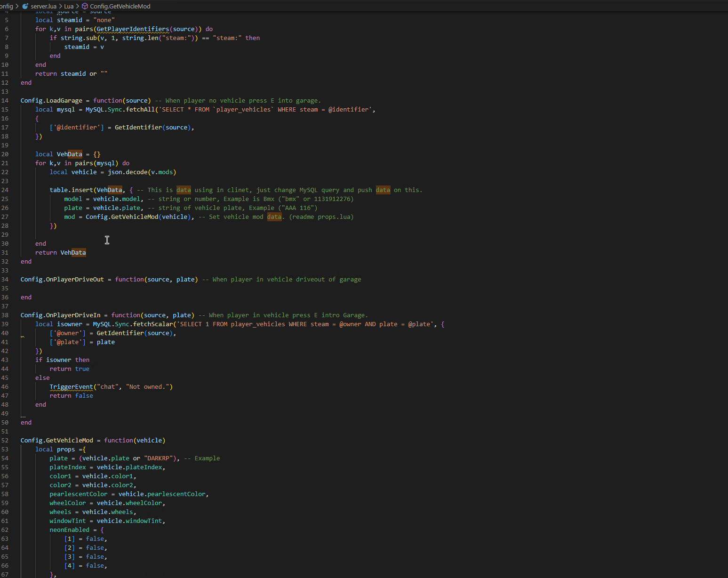This screenshot has width=728, height=578.
Task: Click the Lua file icon in breadcrumb
Action: 25,6
